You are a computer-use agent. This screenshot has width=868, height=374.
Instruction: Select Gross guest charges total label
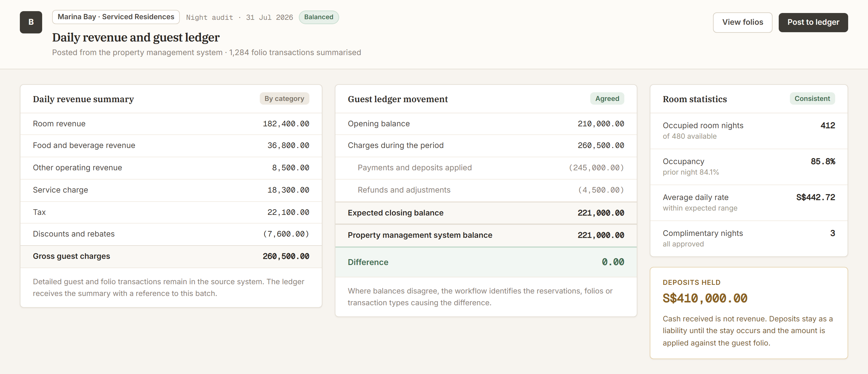click(71, 256)
